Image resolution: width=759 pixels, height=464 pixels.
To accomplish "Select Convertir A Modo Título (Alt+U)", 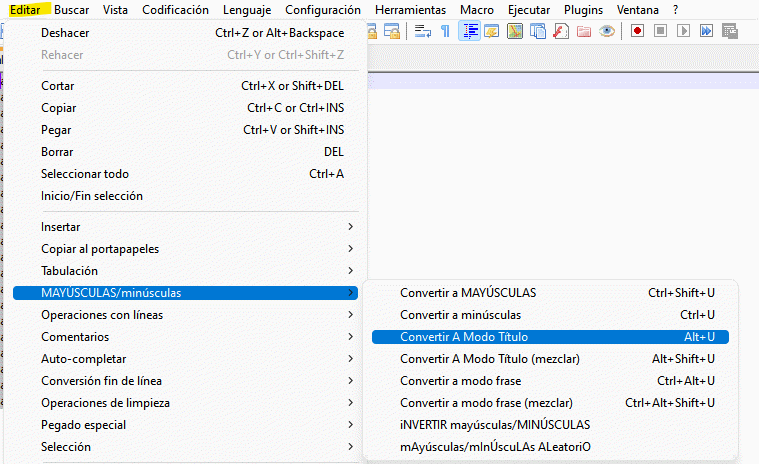I will [x=550, y=337].
